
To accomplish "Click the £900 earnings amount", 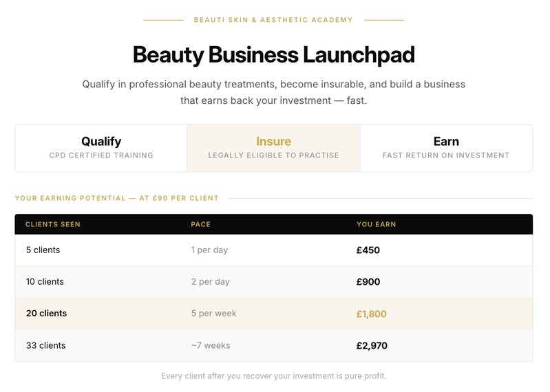I will [368, 282].
